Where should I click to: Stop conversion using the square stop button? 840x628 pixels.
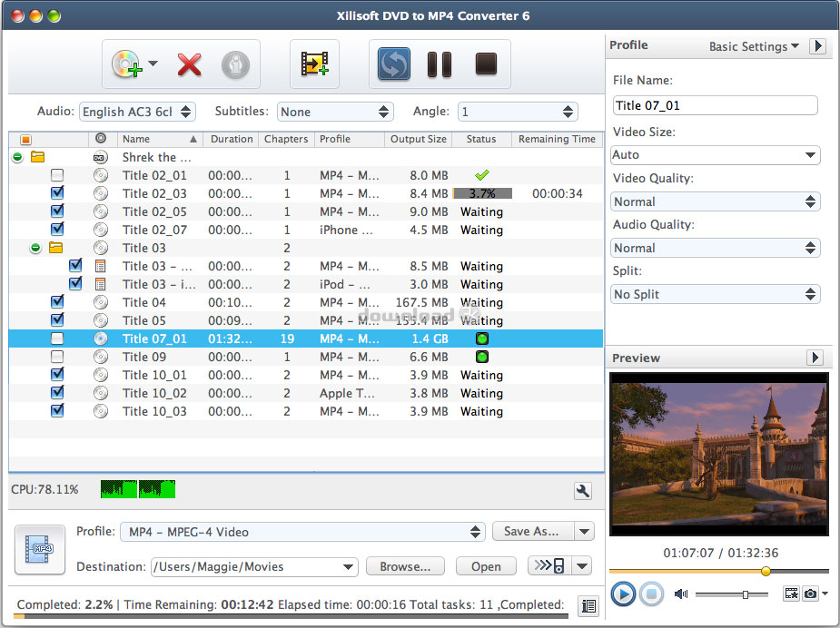(x=485, y=64)
